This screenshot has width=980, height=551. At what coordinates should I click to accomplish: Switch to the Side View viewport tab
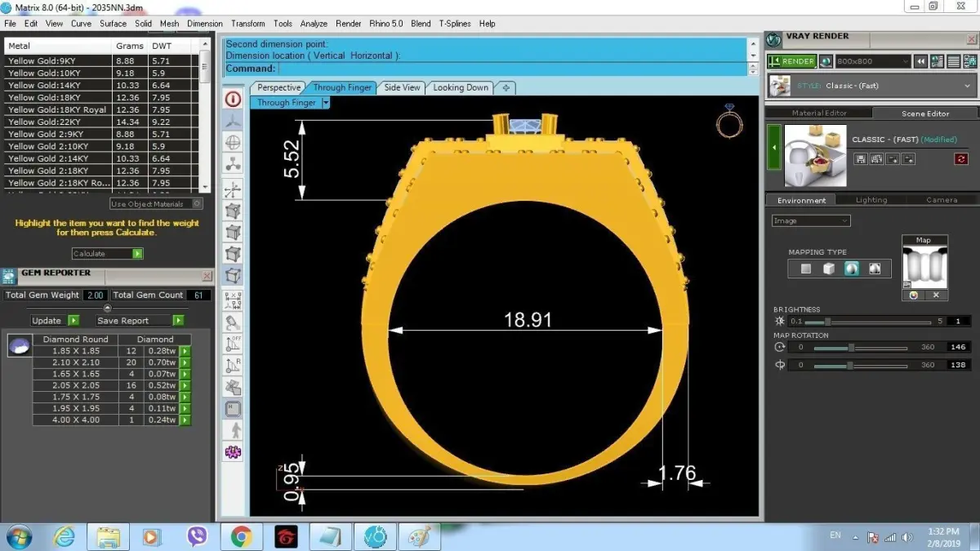coord(402,87)
